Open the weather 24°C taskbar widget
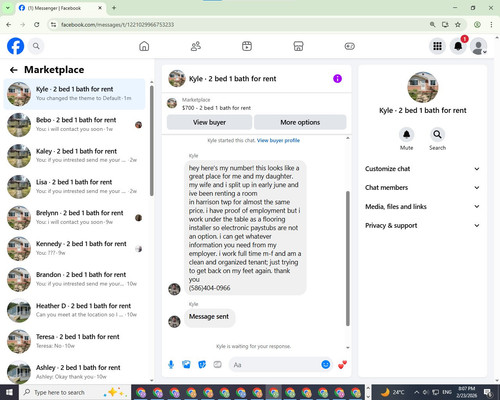The width and height of the screenshot is (500, 400). click(392, 392)
